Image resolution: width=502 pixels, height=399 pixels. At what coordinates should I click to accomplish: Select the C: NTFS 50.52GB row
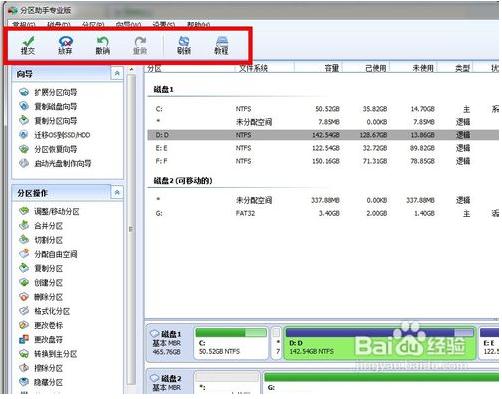323,109
